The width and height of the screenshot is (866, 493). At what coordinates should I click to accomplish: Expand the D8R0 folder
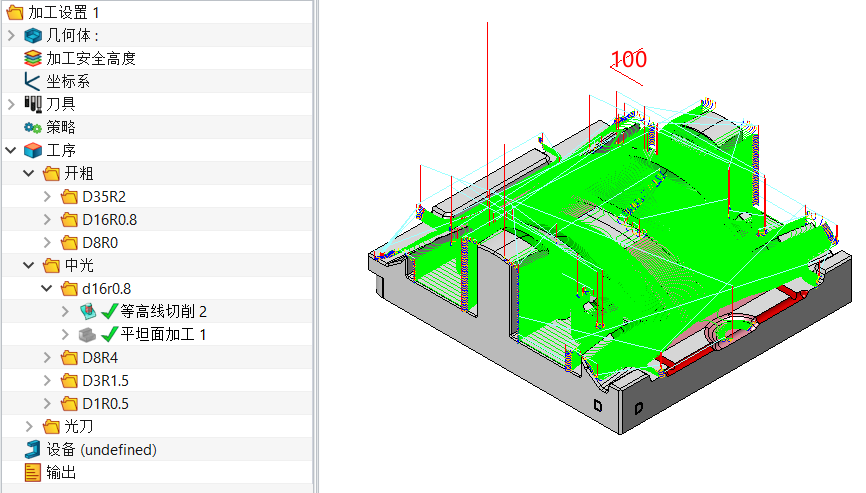47,242
